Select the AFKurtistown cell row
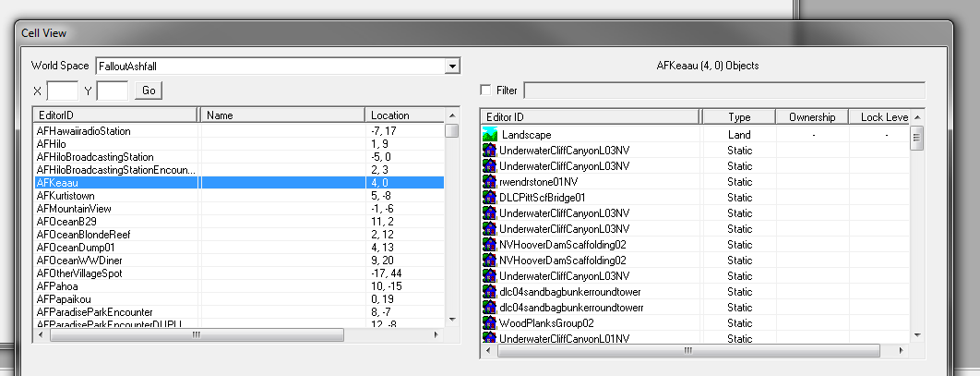Viewport: 980px width, 376px height. click(239, 195)
